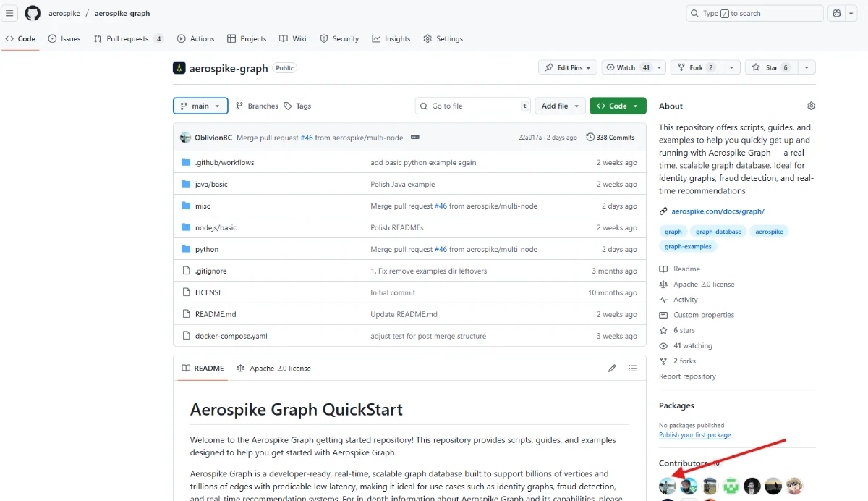The image size is (868, 501).
Task: Open Publish your first package link
Action: 694,435
